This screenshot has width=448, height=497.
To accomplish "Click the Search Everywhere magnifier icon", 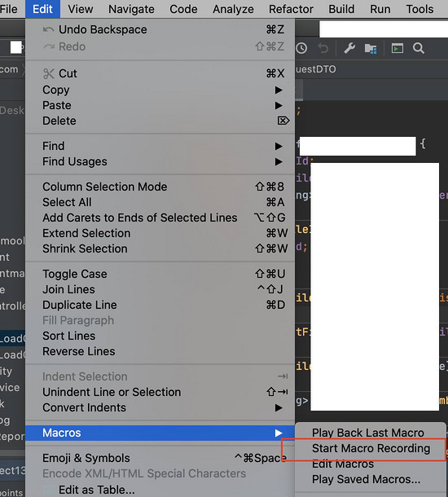I will tap(419, 48).
